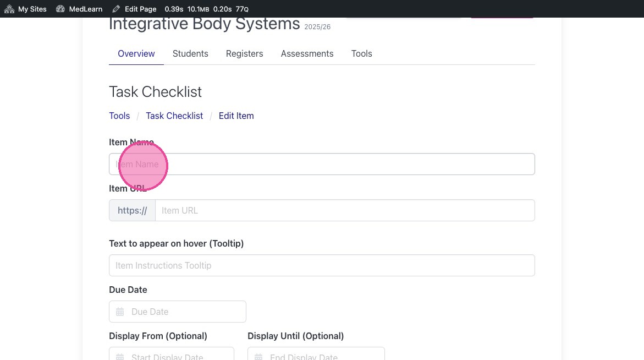Click the Edit Item breadcrumb
Image resolution: width=644 pixels, height=360 pixels.
(x=236, y=116)
